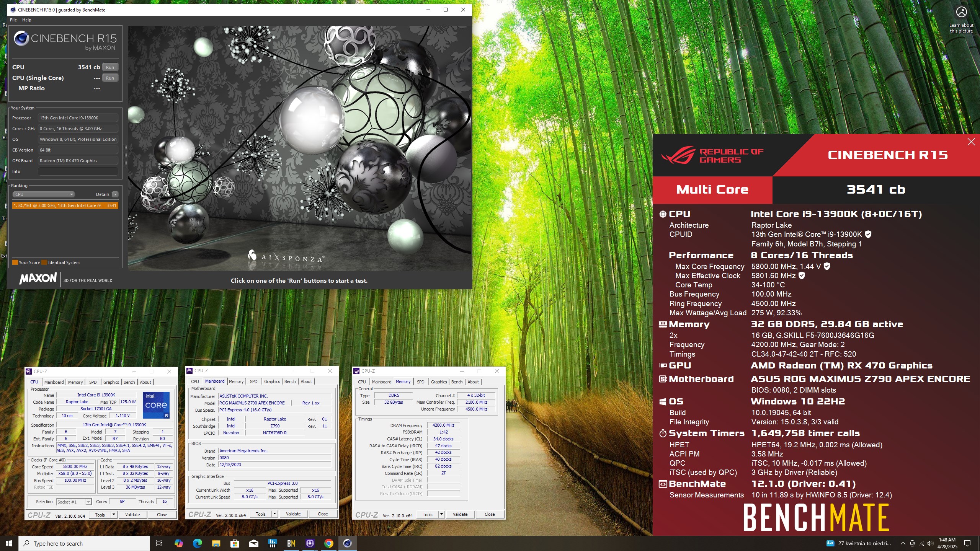Click the 3541 cb score in BenchMate panel
Screen dimensions: 980x551
click(876, 189)
